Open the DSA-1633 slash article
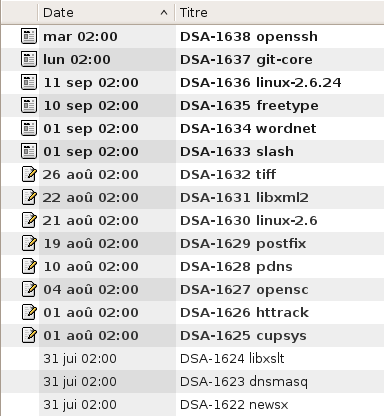Image resolution: width=384 pixels, height=416 pixels. tap(193, 151)
